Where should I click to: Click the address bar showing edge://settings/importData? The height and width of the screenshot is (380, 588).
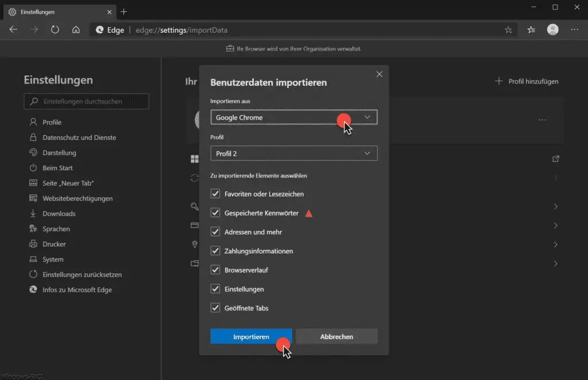(304, 30)
